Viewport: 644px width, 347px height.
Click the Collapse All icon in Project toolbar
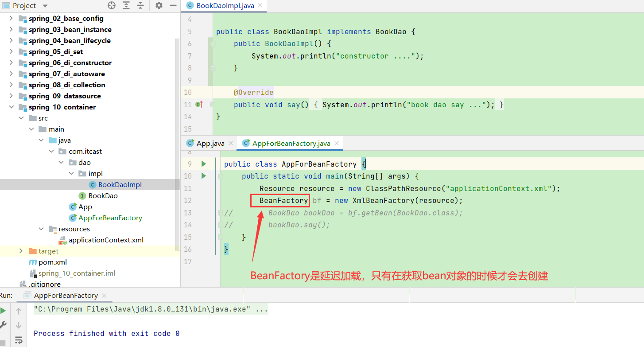(140, 5)
